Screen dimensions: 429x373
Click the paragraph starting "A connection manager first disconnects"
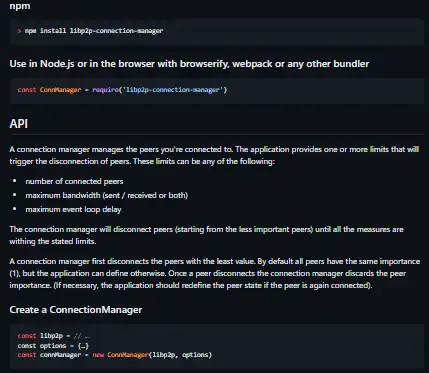214,273
